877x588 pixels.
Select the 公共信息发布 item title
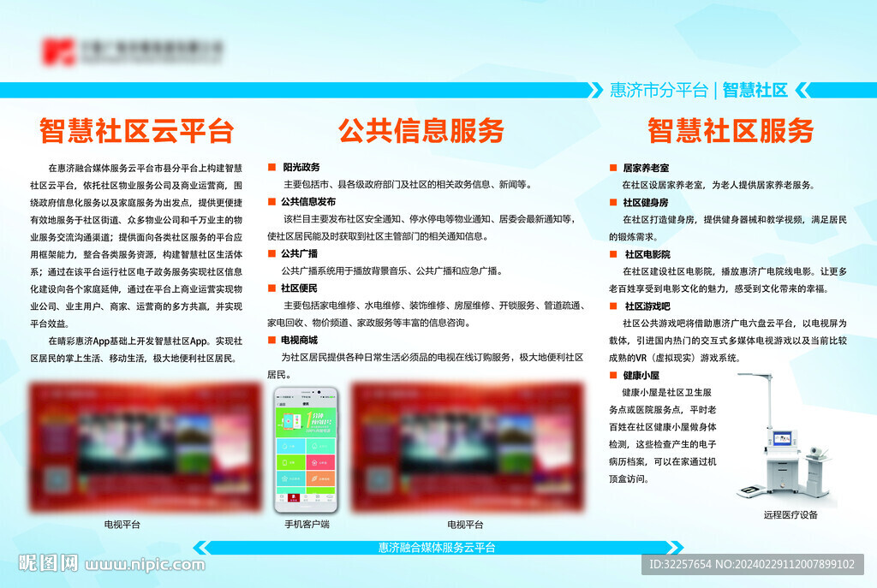tap(308, 202)
